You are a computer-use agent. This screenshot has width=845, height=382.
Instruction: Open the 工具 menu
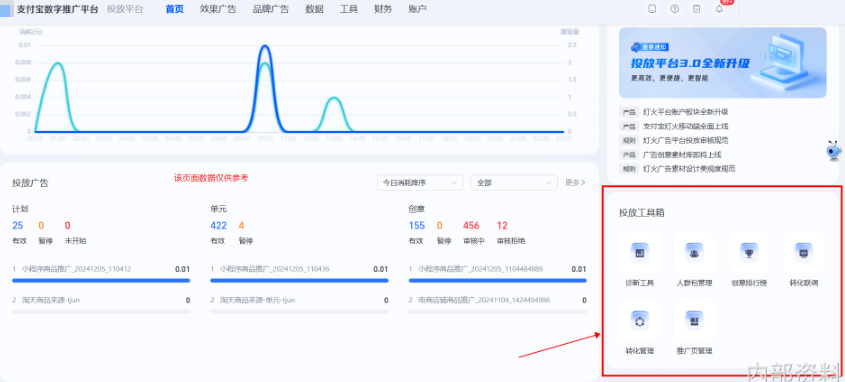349,9
